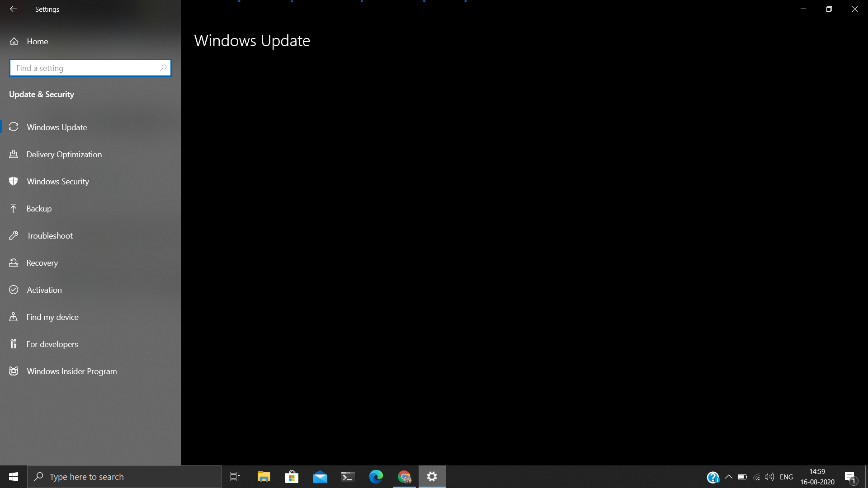This screenshot has width=868, height=488.
Task: Open Windows Insider Program settings
Action: point(90,371)
